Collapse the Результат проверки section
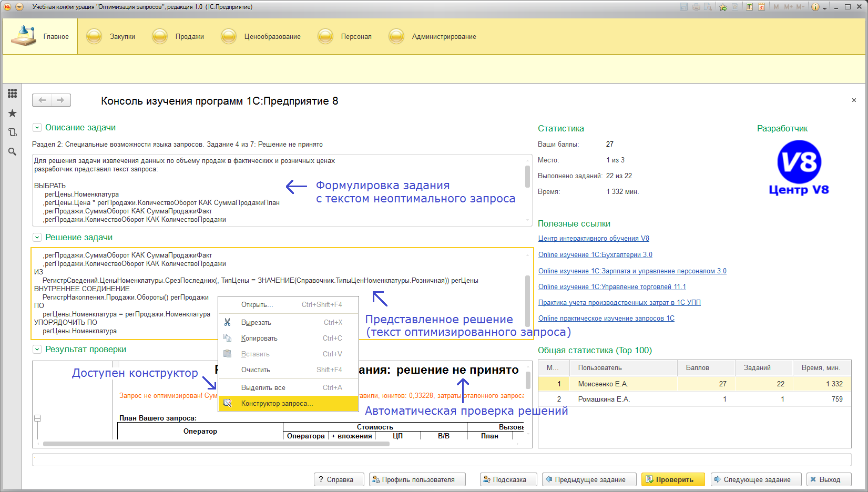This screenshot has height=492, width=868. (x=37, y=349)
